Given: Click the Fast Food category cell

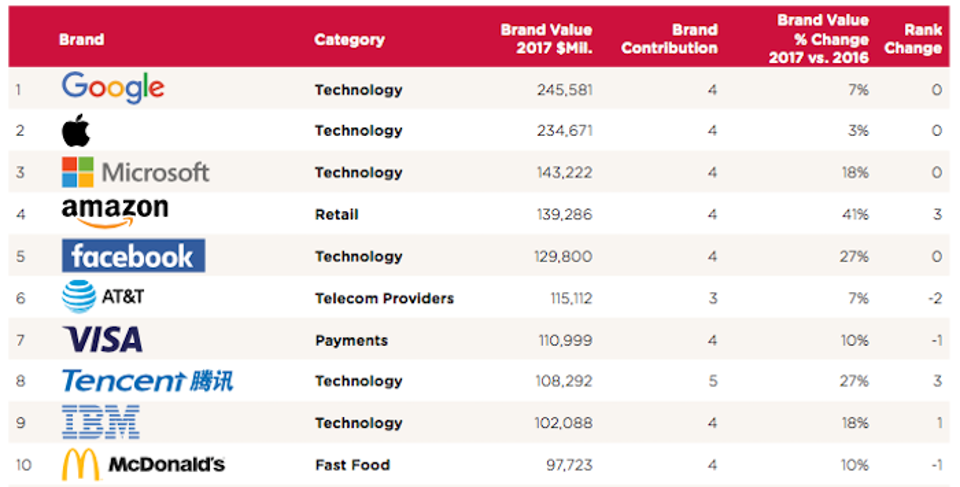Looking at the screenshot, I should 352,465.
